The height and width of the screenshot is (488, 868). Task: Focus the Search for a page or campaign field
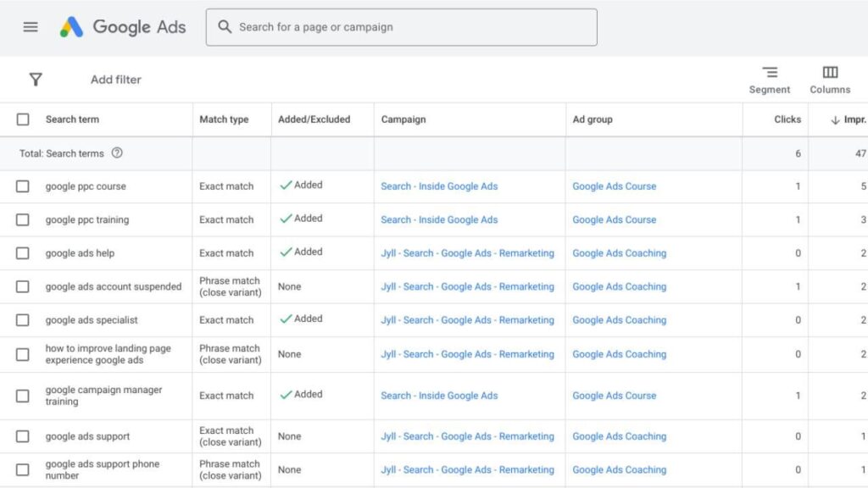pyautogui.click(x=401, y=27)
